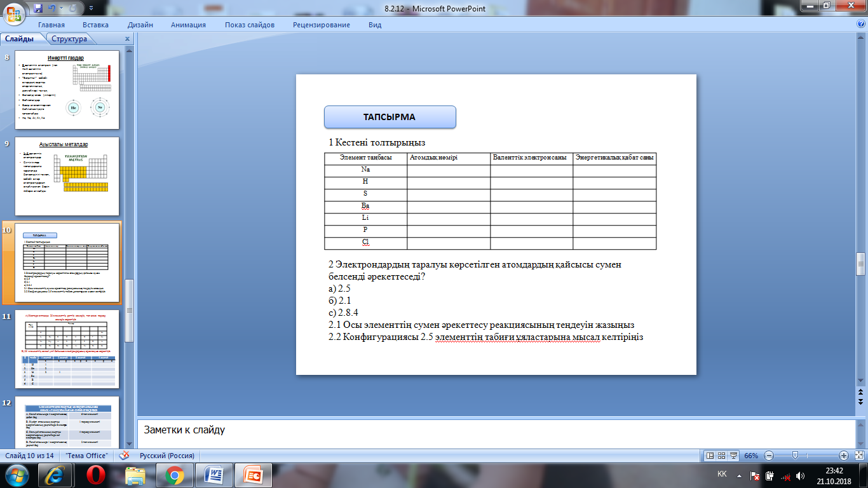
Task: Click the text line 1 Кестені толтырыңыз
Action: pos(377,142)
